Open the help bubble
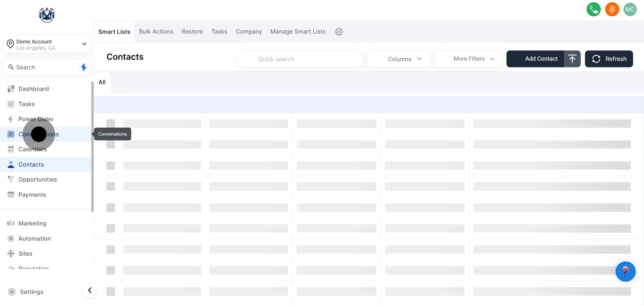 (625, 272)
